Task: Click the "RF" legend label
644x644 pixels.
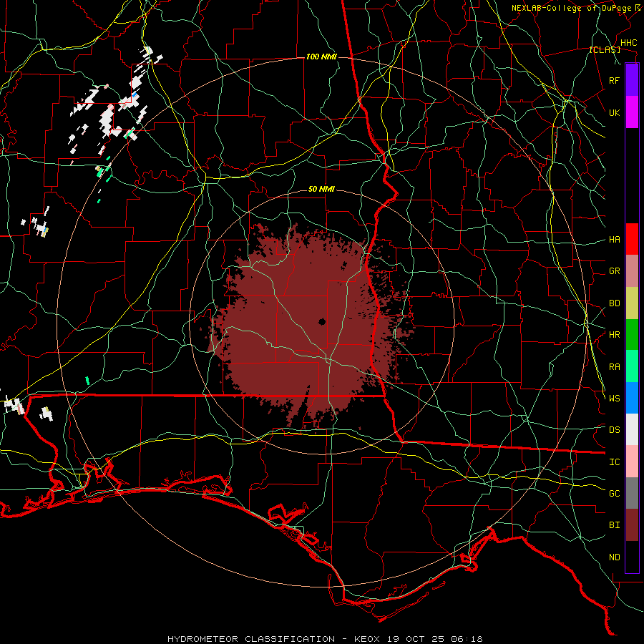Action: tap(614, 80)
